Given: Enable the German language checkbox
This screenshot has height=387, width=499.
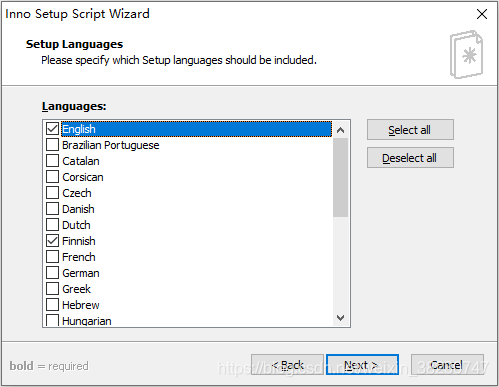Looking at the screenshot, I should 52,273.
